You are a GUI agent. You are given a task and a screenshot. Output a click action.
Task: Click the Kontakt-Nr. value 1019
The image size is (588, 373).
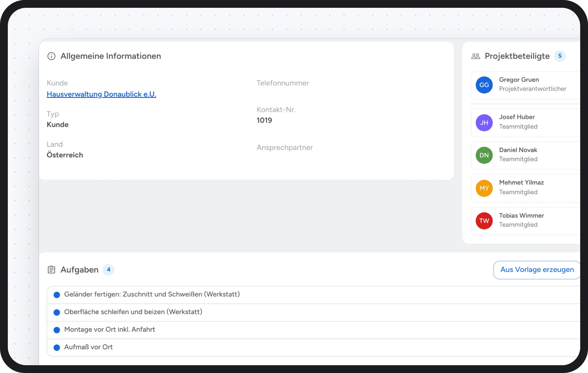tap(264, 121)
